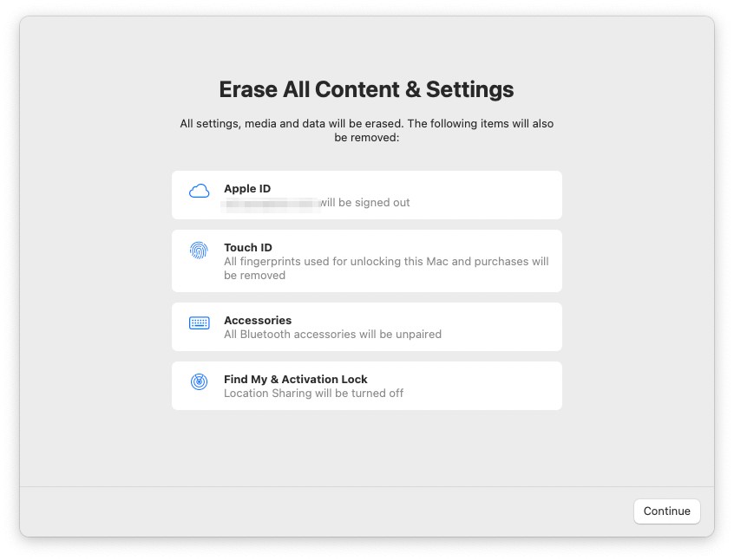Click "Location Sharing will be turned off" text
734x560 pixels.
pyautogui.click(x=313, y=394)
